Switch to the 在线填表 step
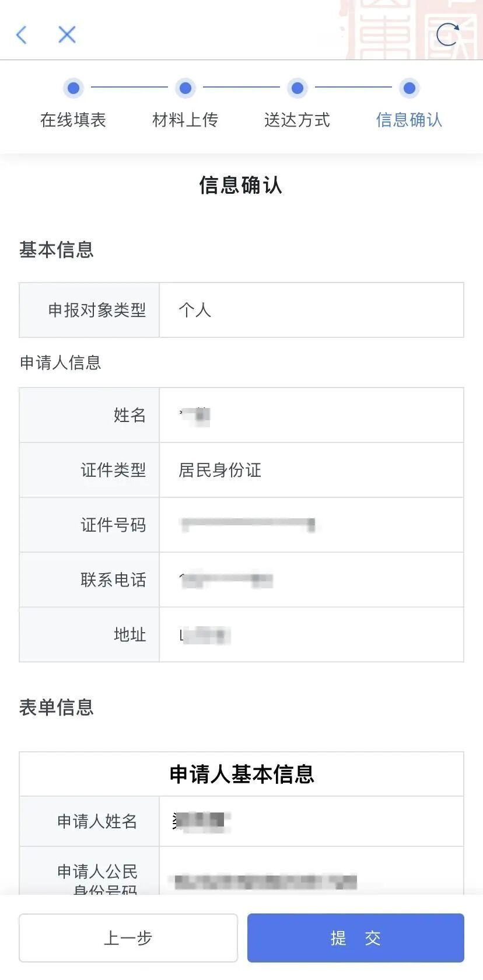 click(73, 120)
